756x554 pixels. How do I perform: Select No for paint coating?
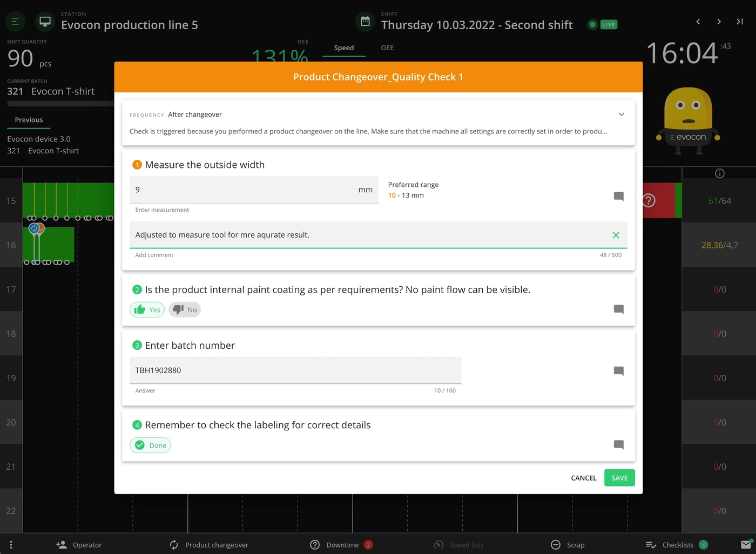click(185, 309)
